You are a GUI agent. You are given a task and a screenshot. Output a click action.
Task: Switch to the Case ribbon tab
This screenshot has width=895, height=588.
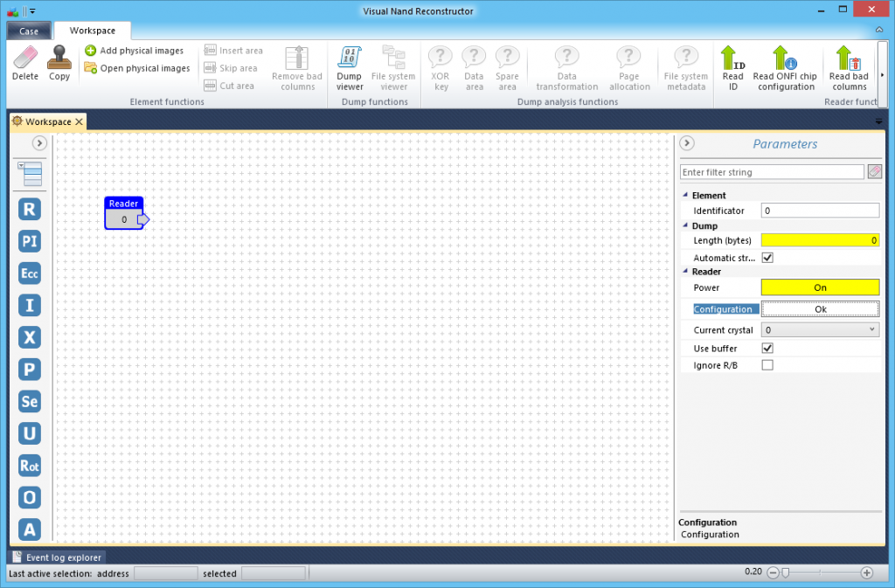(x=29, y=31)
